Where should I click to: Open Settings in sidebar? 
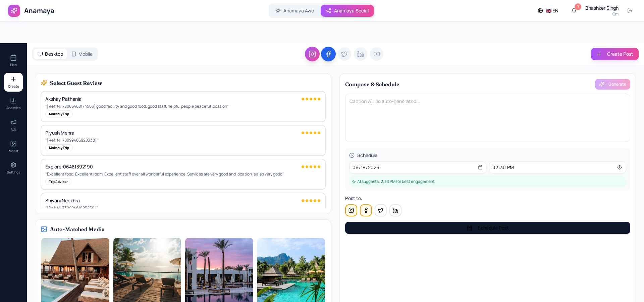[x=13, y=168]
